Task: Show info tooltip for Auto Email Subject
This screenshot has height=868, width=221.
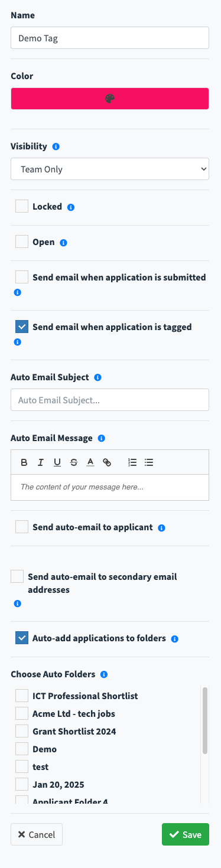Action: click(98, 377)
